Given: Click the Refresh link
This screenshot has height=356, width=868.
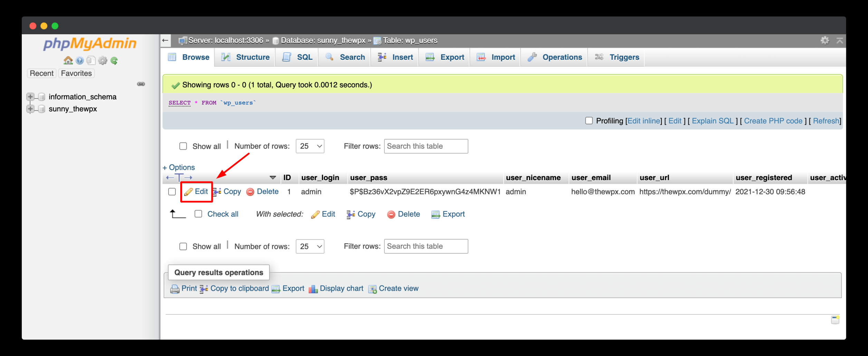Looking at the screenshot, I should pos(826,121).
